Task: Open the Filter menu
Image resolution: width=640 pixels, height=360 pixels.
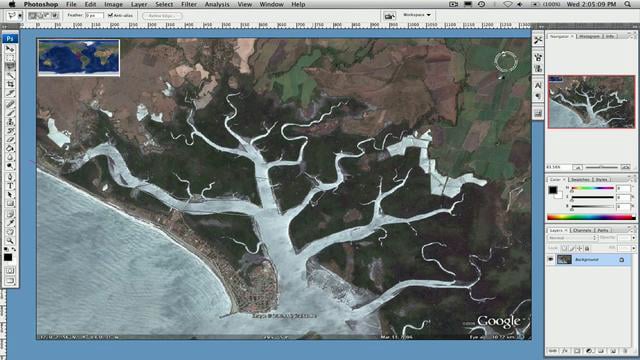Action: click(189, 4)
